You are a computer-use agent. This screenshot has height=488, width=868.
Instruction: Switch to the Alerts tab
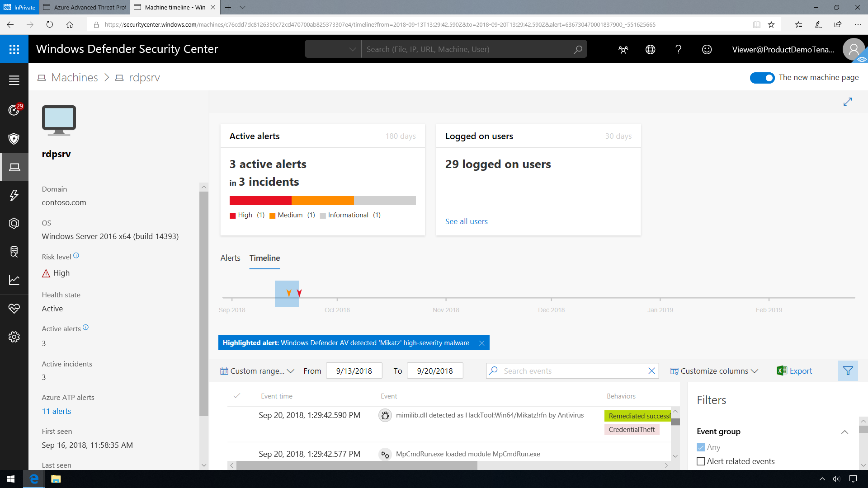(230, 258)
